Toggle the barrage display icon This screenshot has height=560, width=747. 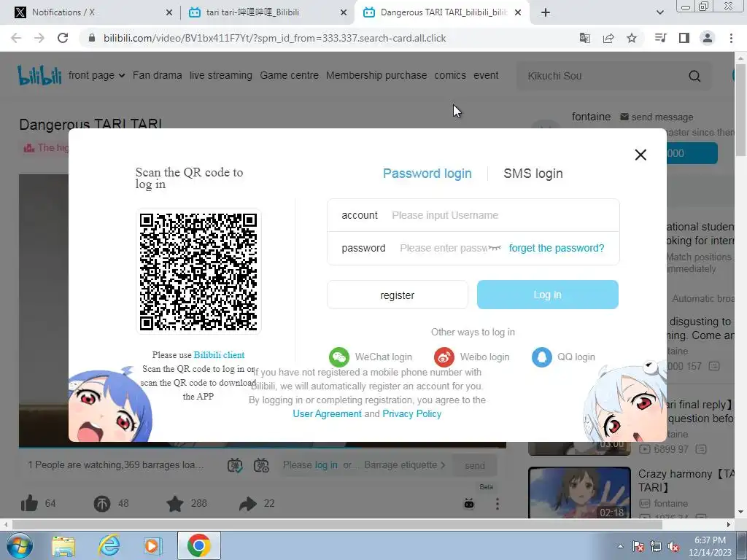point(235,465)
